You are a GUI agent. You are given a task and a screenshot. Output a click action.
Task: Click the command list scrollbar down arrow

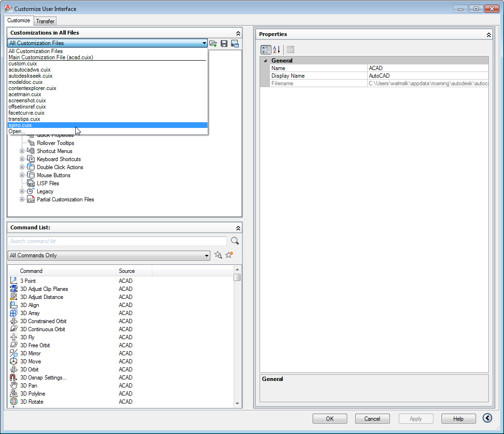(237, 403)
